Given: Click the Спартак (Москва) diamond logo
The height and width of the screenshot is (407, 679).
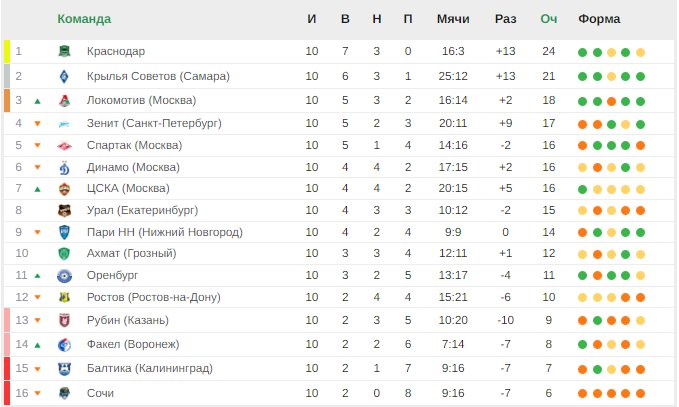Looking at the screenshot, I should pyautogui.click(x=64, y=146).
